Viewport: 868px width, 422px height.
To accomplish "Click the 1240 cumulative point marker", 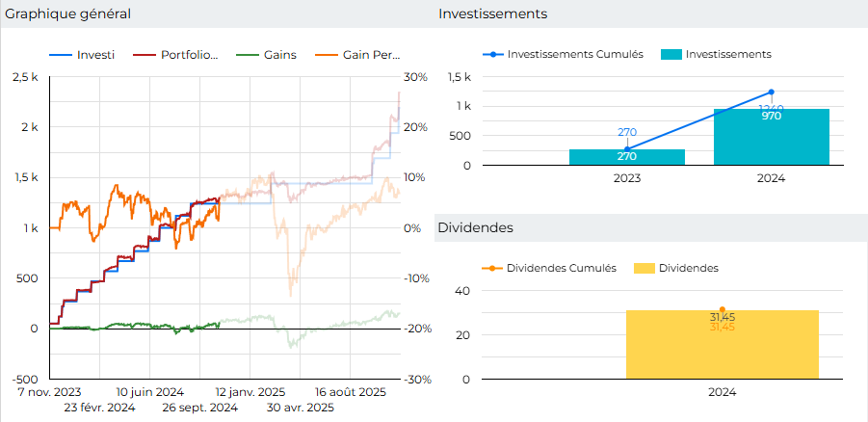I will 771,92.
